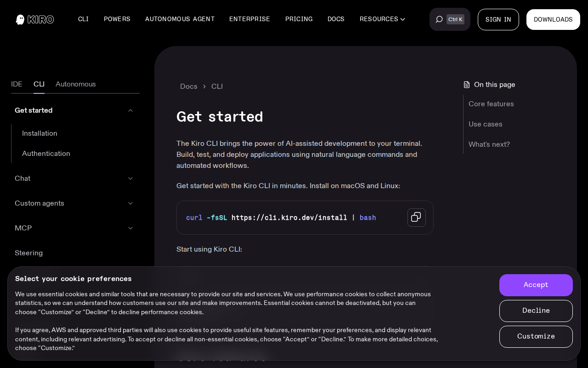Open the DOWNLOADS page

click(553, 19)
